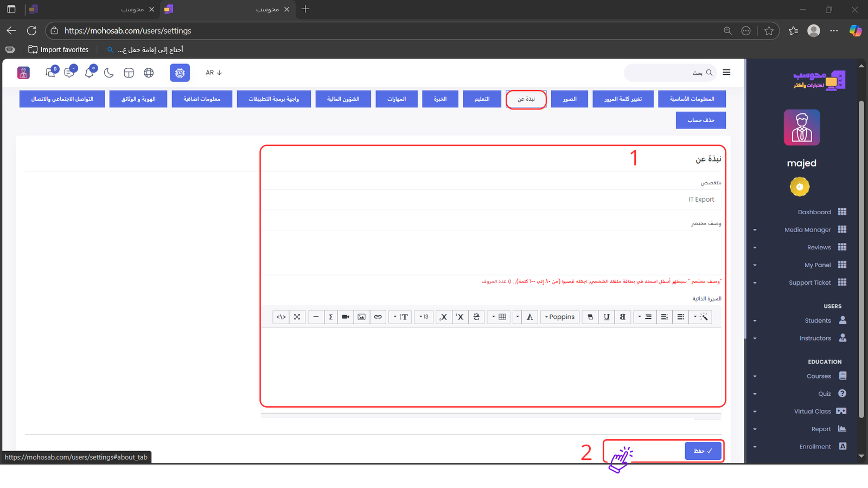Switch to the المهارات tab
This screenshot has height=488, width=868.
(397, 99)
